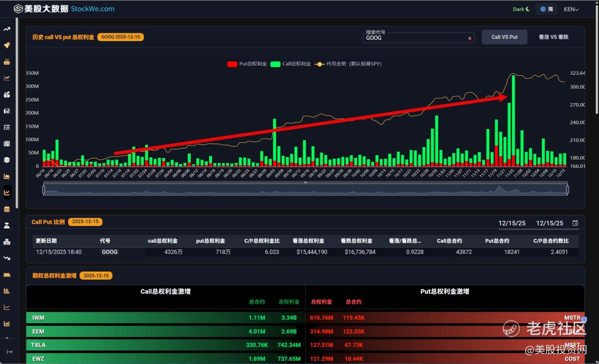Image resolution: width=599 pixels, height=364 pixels.
Task: Sort by call总权利金 column header
Action: tap(163, 241)
